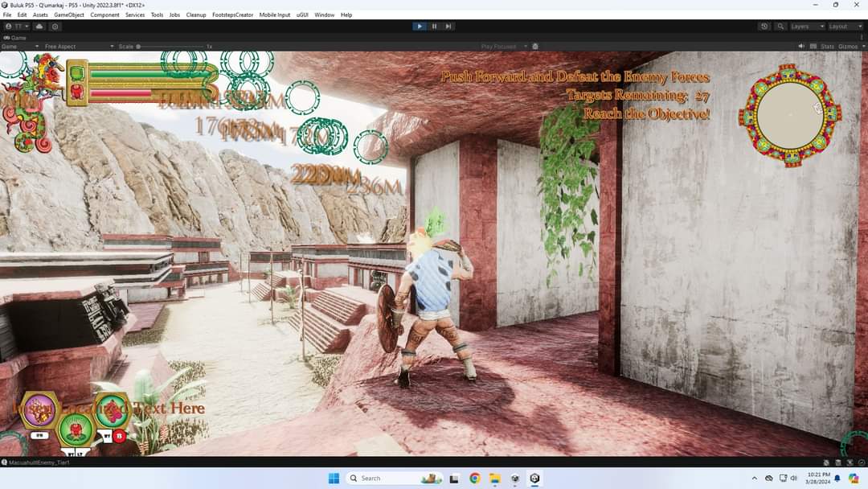Open the Free Aspect resolution dropdown
868x489 pixels.
[79, 47]
